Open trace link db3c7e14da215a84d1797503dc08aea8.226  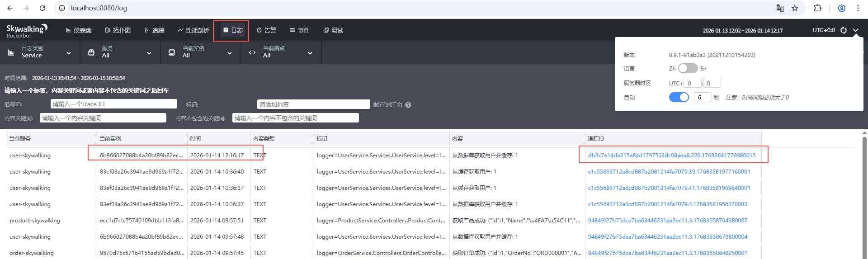[x=672, y=155]
